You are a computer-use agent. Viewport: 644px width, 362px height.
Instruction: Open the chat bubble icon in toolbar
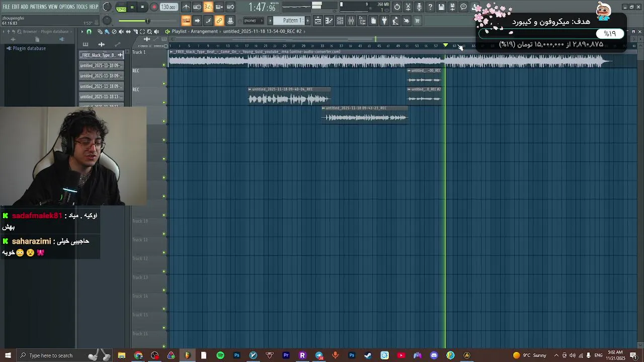[463, 7]
